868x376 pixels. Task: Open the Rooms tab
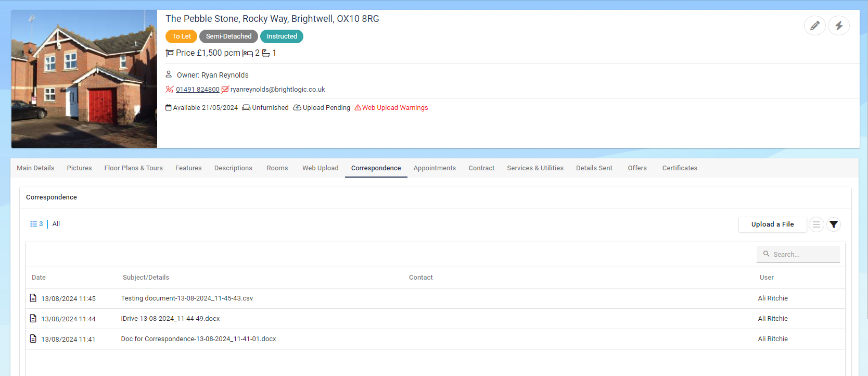[x=277, y=168]
